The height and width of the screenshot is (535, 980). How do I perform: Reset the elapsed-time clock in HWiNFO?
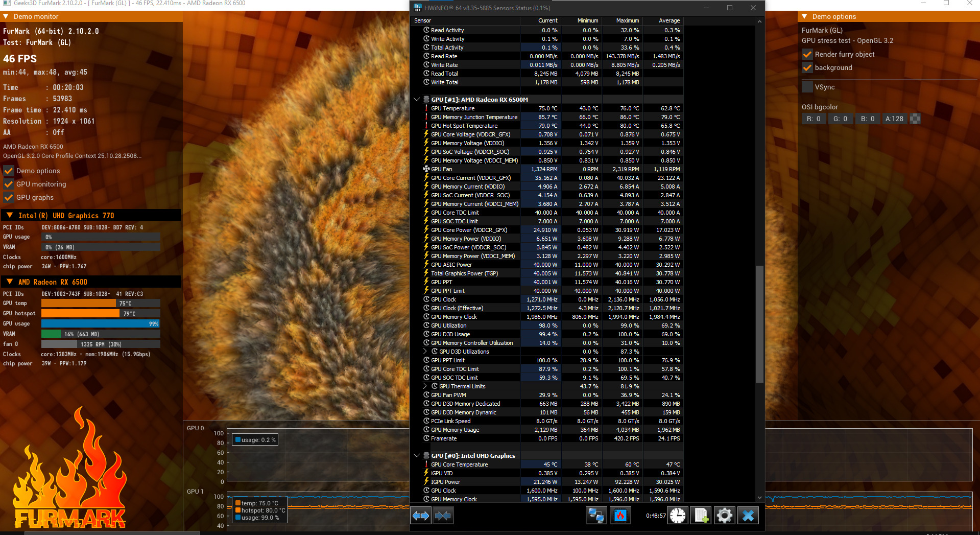678,516
